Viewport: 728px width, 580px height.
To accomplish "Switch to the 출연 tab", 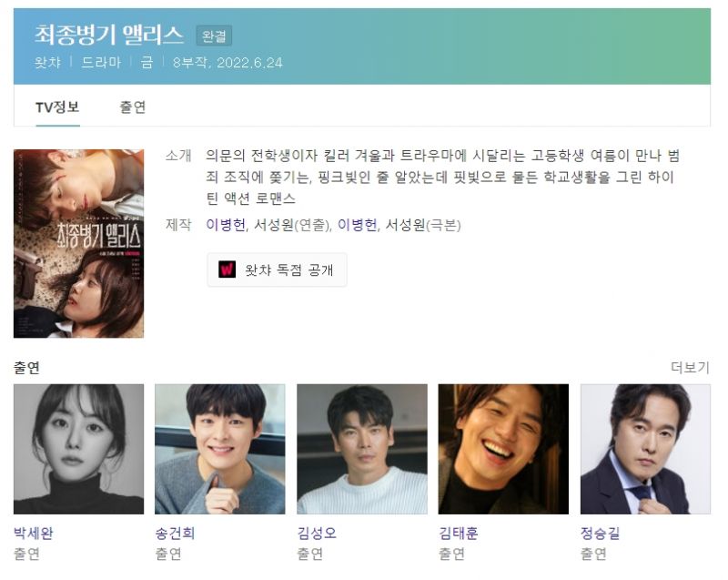I will [x=133, y=107].
